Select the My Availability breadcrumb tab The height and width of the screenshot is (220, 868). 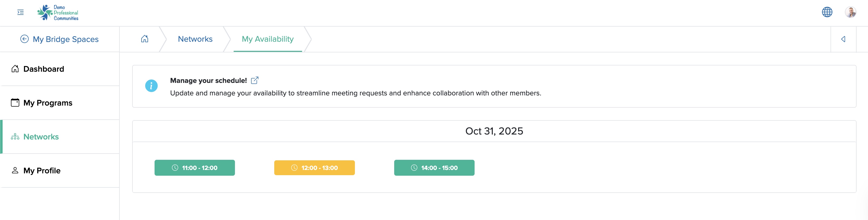click(x=267, y=39)
